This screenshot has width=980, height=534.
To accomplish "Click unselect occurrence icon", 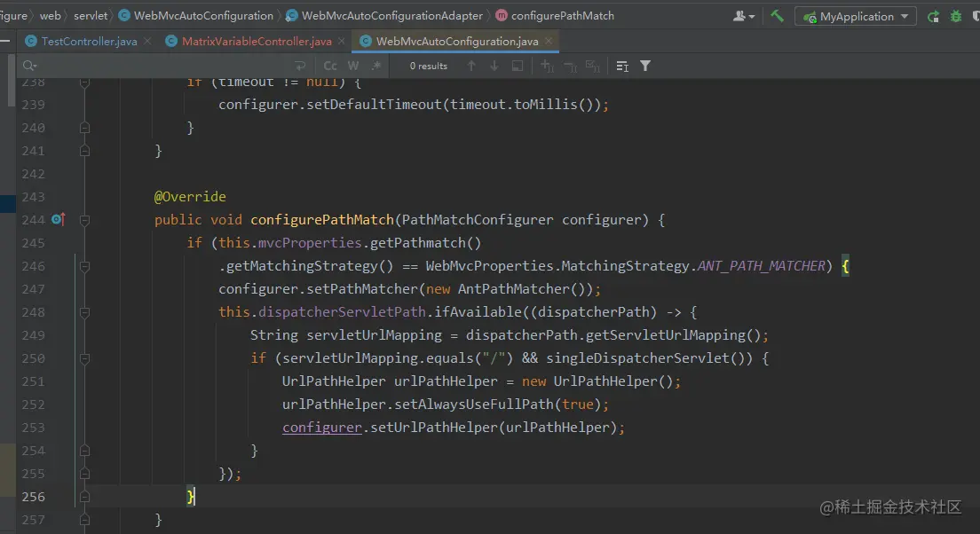I will point(570,66).
